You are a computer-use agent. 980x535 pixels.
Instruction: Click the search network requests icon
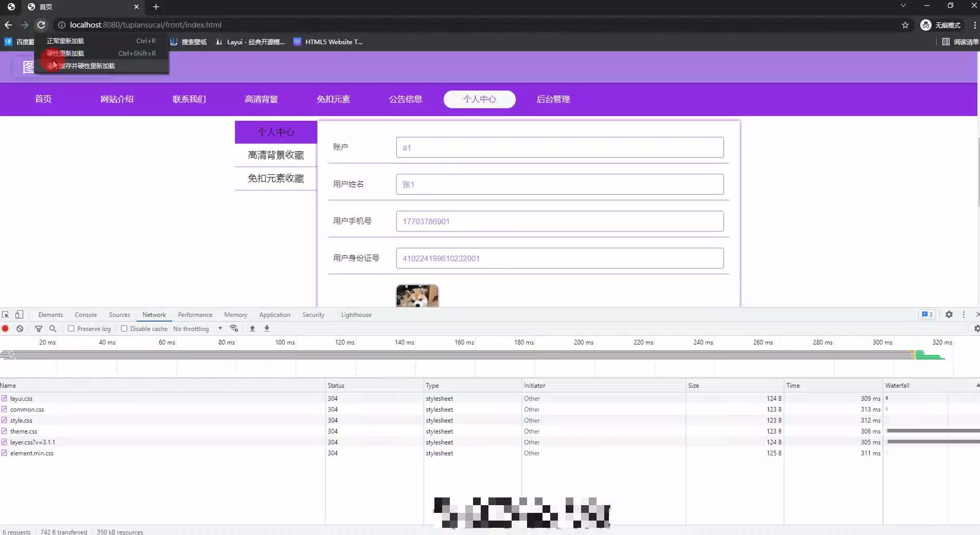[x=53, y=329]
